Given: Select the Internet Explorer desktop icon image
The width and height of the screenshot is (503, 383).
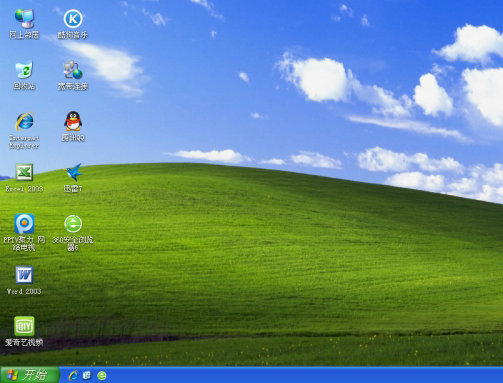Looking at the screenshot, I should point(25,121).
